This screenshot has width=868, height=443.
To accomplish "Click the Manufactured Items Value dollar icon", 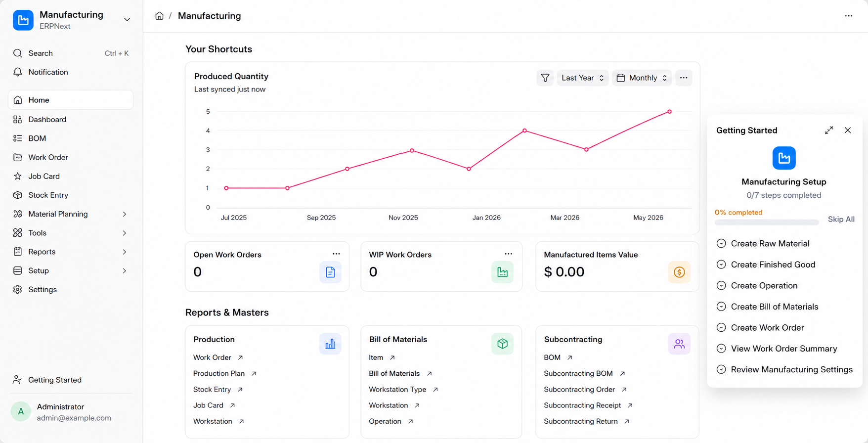I will pyautogui.click(x=679, y=272).
